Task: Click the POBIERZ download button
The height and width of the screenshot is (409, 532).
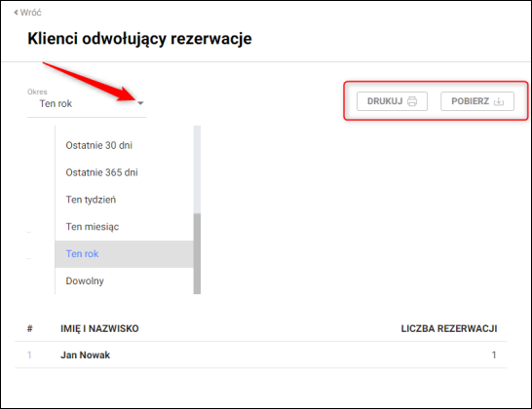Action: (477, 101)
